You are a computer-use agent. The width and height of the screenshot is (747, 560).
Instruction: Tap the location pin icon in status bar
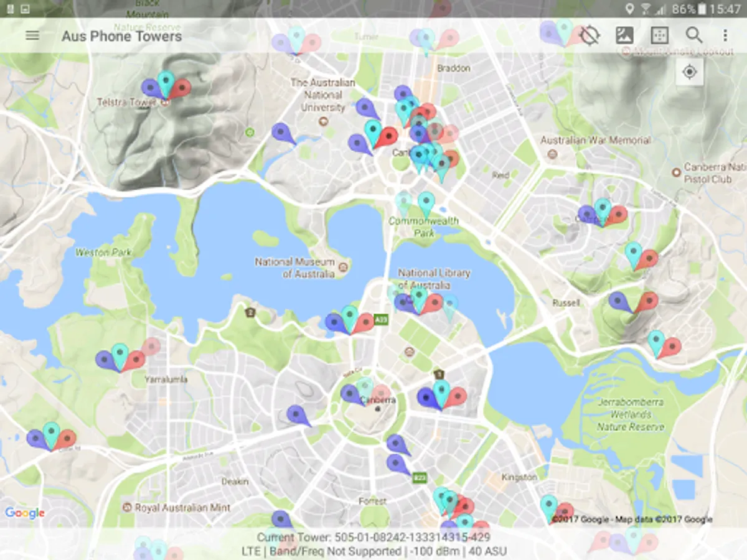pos(629,9)
